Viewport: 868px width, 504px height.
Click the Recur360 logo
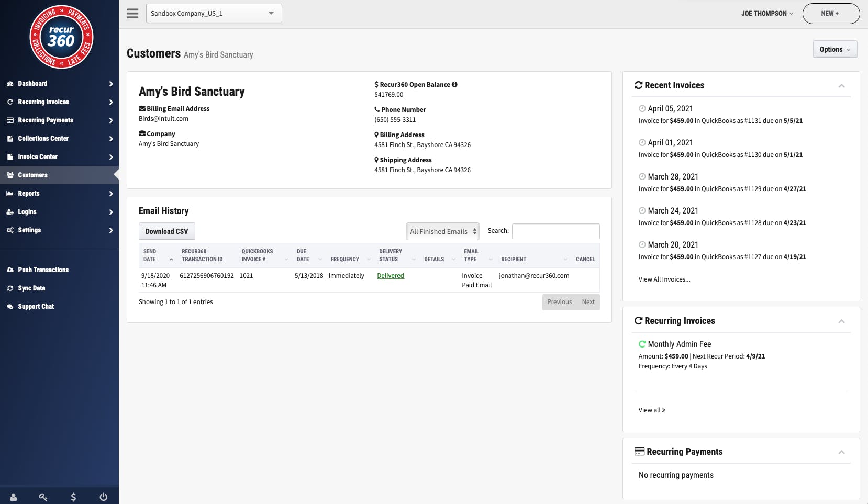click(x=61, y=37)
